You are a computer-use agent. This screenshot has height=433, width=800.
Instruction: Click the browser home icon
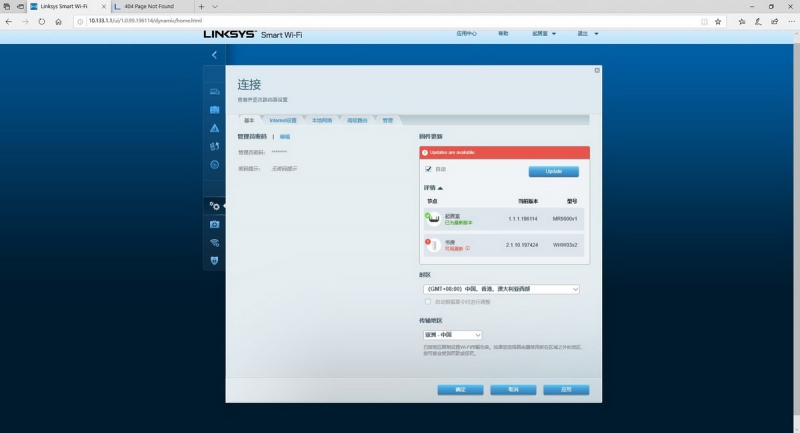pyautogui.click(x=59, y=21)
